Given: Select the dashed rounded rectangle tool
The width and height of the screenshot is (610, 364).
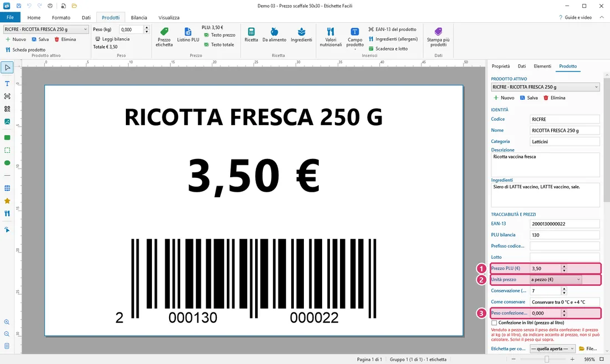Looking at the screenshot, I should click(x=7, y=150).
